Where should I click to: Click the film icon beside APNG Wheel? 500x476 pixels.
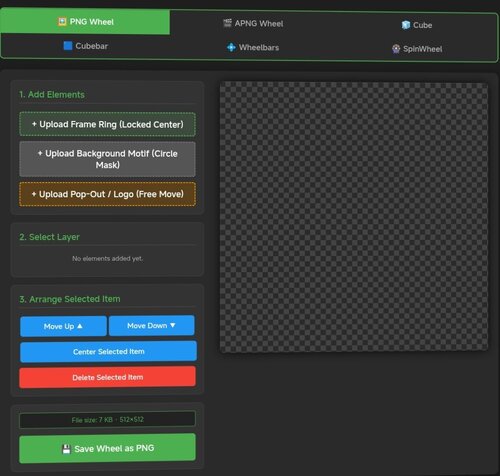[227, 23]
